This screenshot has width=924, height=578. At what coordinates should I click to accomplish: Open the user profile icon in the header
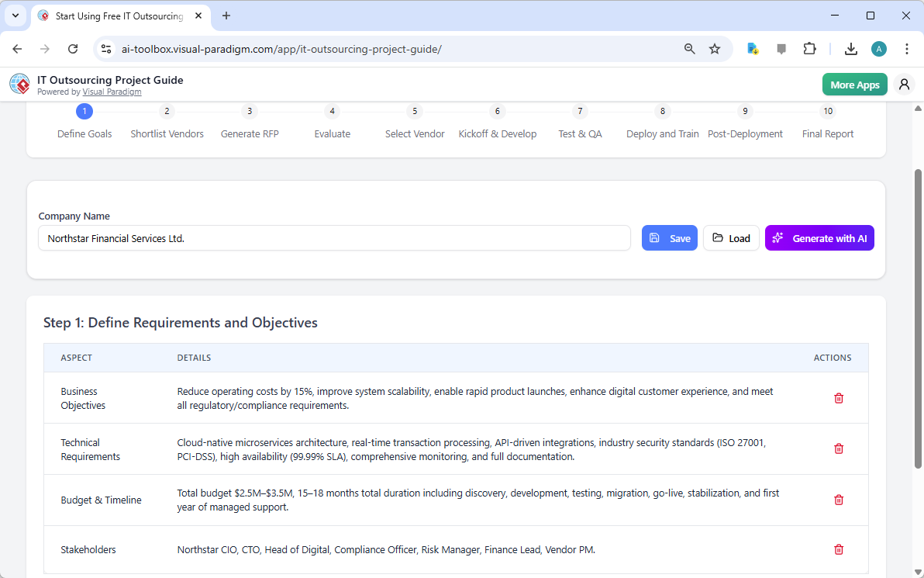coord(904,84)
